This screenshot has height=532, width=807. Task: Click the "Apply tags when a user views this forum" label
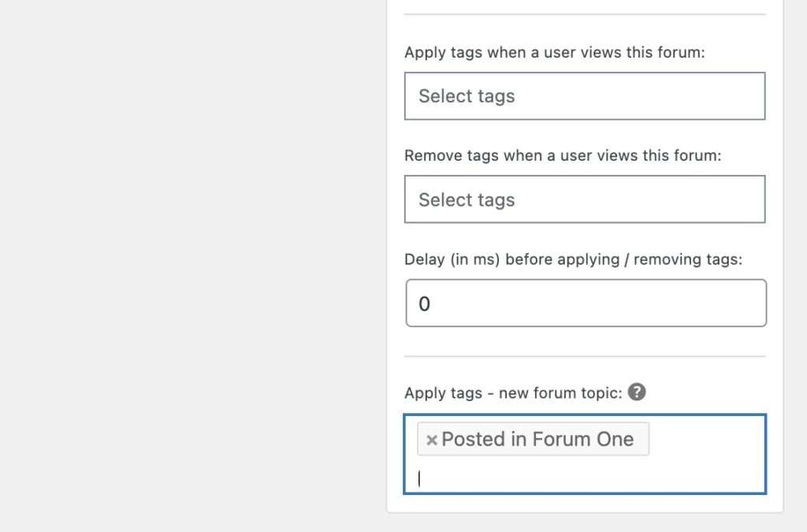554,53
